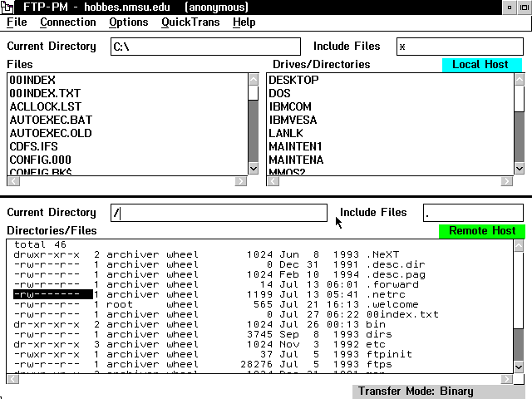The height and width of the screenshot is (399, 532).
Task: Click the local Include Files field
Action: point(460,47)
